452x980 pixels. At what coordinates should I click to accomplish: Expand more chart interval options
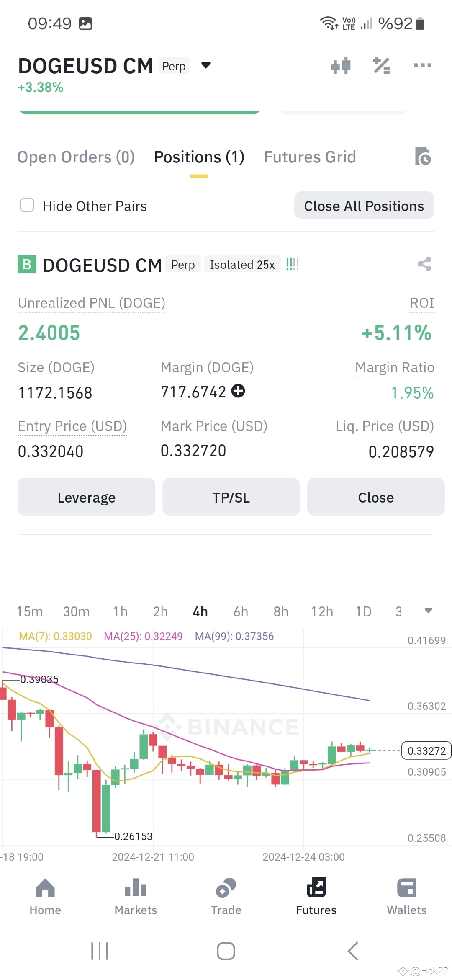click(428, 611)
